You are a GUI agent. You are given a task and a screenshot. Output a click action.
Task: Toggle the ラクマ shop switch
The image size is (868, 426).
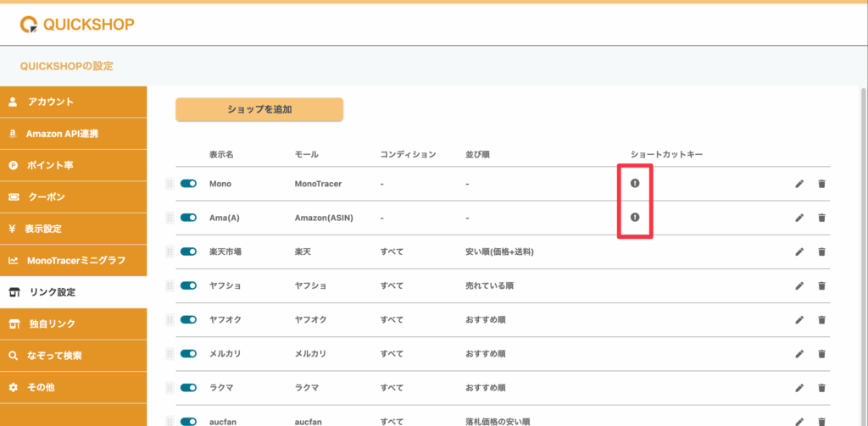point(189,388)
